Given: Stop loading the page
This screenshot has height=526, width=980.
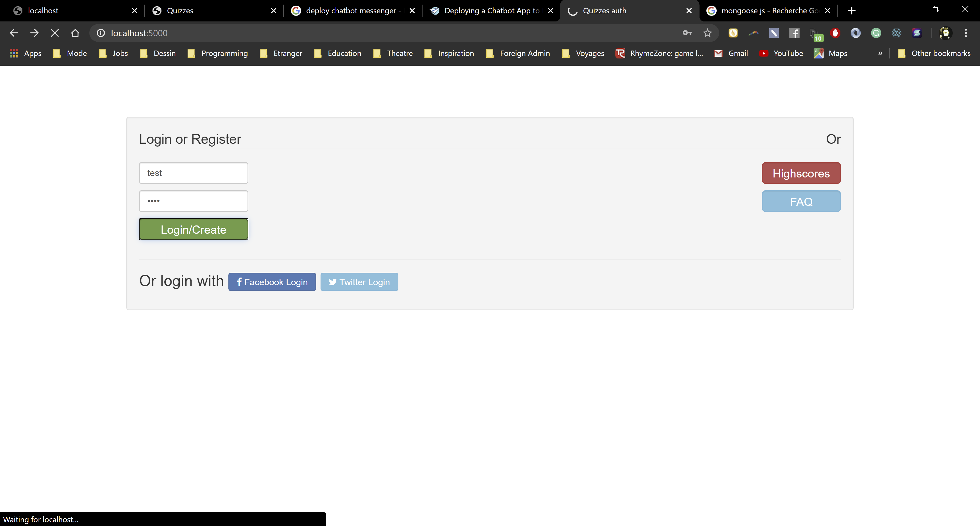Looking at the screenshot, I should (x=55, y=33).
